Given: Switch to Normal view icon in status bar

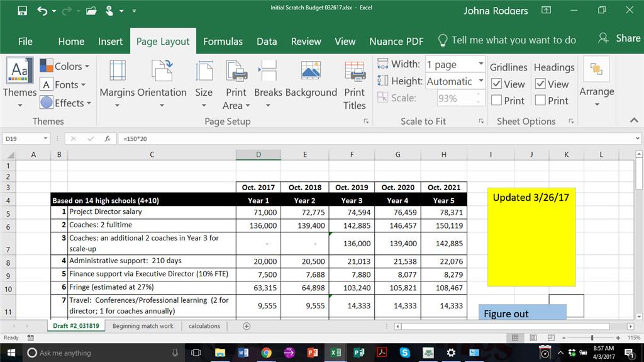Looking at the screenshot, I should click(x=515, y=337).
